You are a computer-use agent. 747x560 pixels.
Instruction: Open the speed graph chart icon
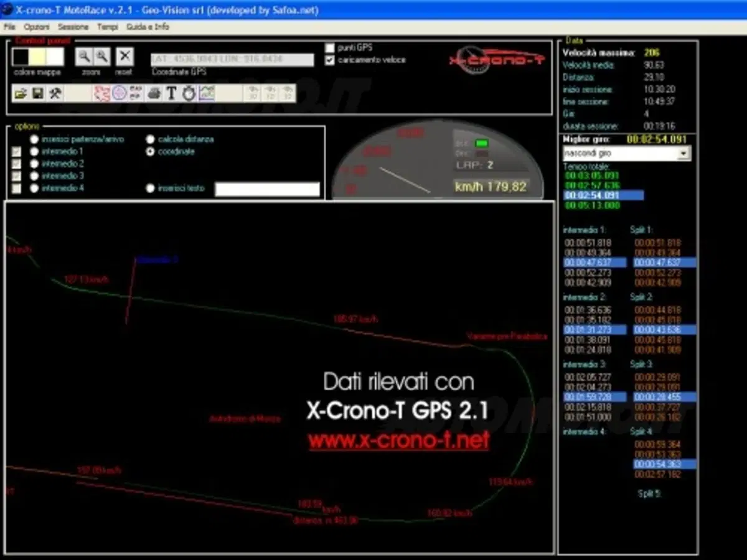point(207,93)
